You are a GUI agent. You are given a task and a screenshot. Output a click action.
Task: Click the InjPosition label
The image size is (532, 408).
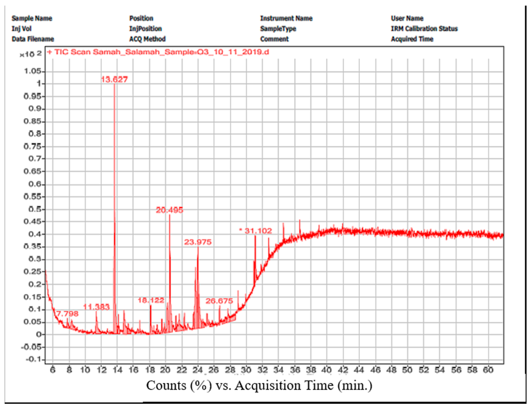coord(145,29)
